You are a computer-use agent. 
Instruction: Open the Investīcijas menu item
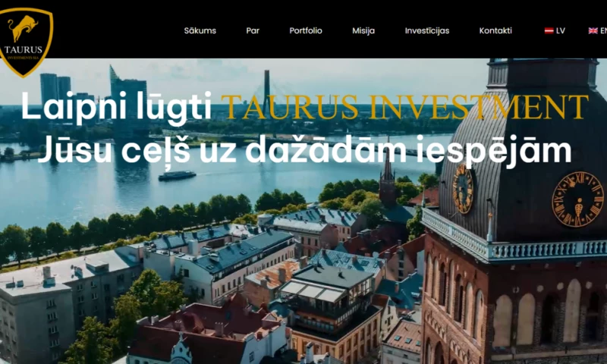[x=427, y=30]
